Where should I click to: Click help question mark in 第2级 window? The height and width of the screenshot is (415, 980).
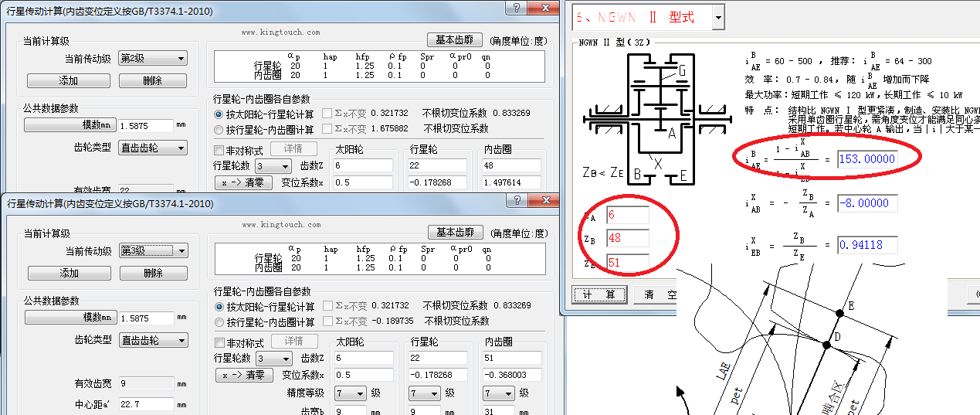pyautogui.click(x=517, y=9)
